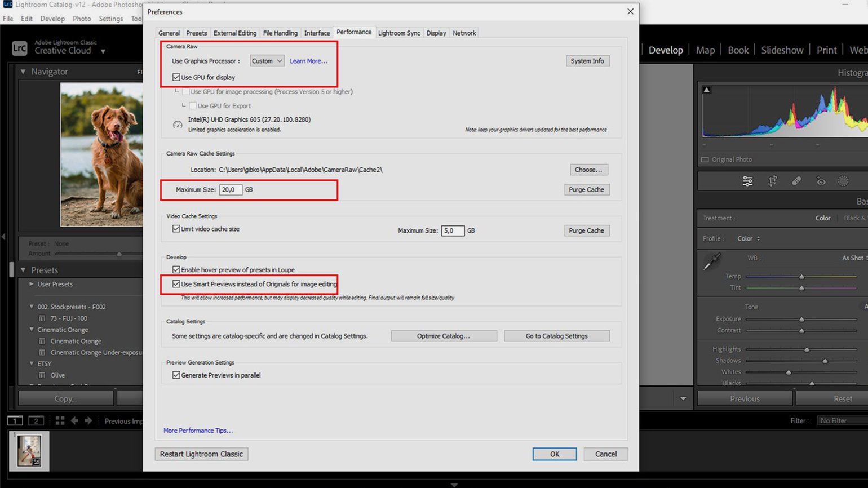Click the develop adjustment badge on filmstrip thumbnail

click(x=36, y=462)
